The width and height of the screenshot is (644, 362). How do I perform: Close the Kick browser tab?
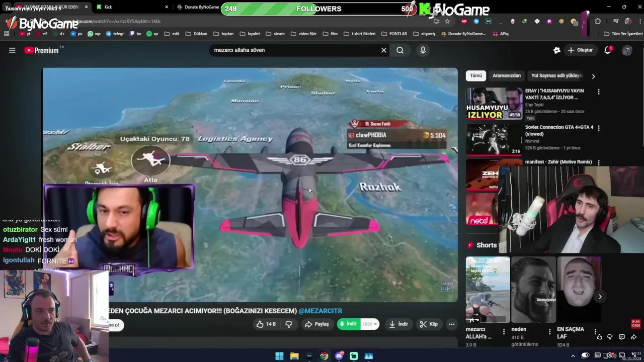tap(167, 7)
